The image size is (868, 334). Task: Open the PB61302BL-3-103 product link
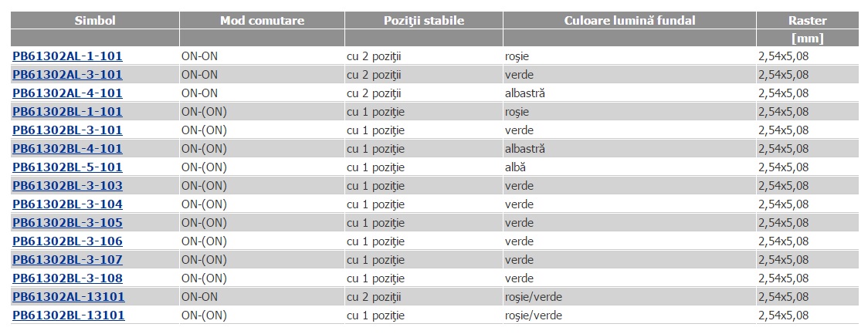67,186
